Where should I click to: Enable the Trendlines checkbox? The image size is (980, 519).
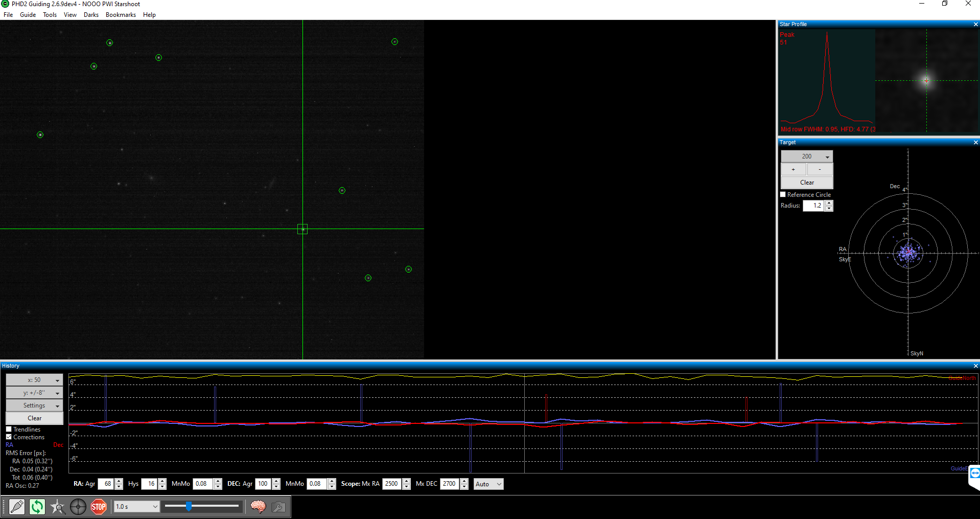pyautogui.click(x=9, y=430)
